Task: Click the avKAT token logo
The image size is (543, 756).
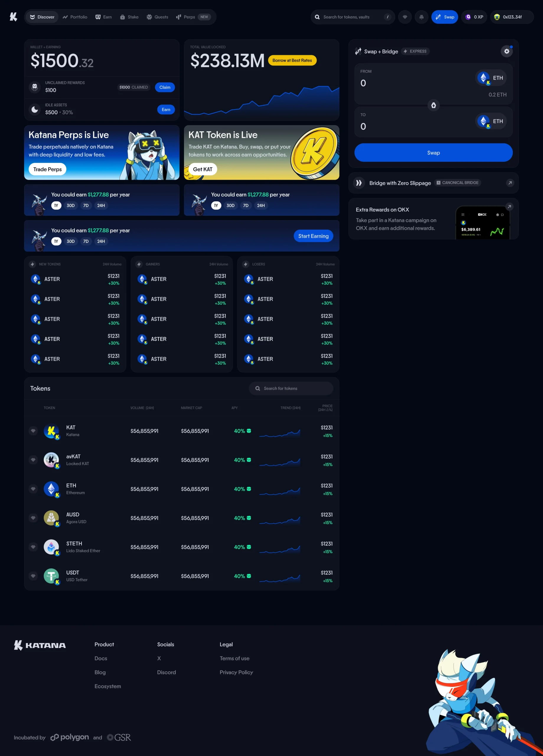Action: [51, 460]
